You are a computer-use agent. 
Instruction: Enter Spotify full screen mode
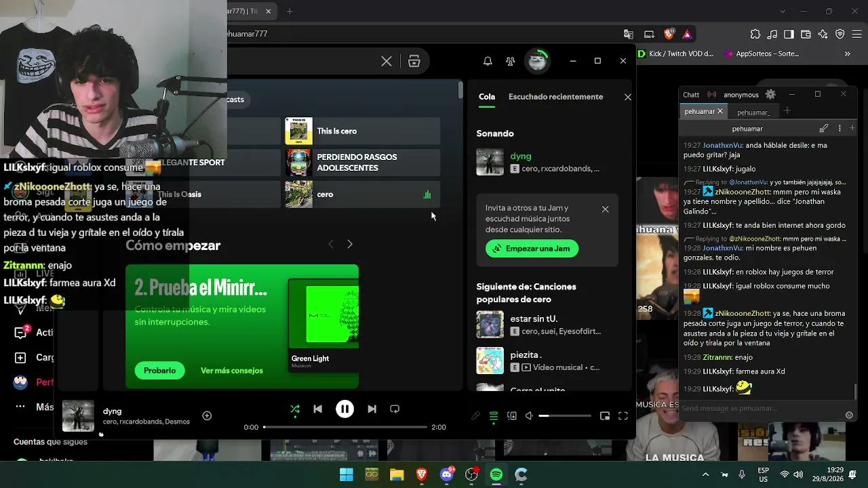coord(623,416)
